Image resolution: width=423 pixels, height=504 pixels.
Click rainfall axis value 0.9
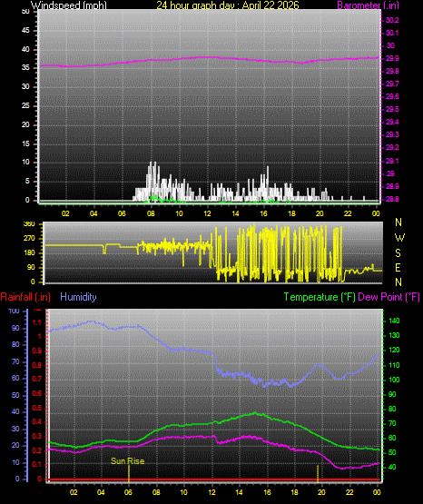[x=37, y=351]
